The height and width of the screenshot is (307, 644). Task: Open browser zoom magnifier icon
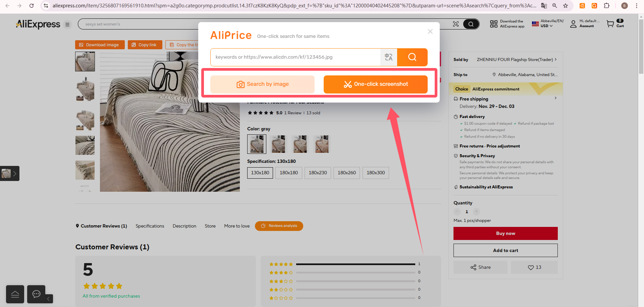[555, 6]
